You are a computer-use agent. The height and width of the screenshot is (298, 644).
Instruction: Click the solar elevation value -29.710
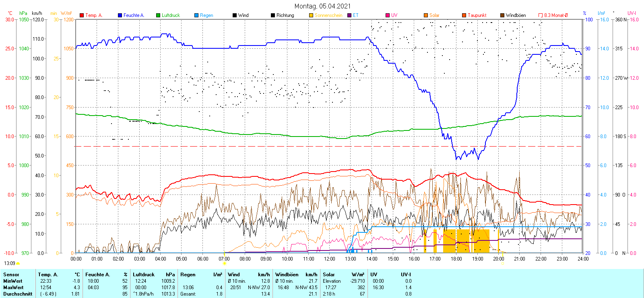[x=357, y=281]
